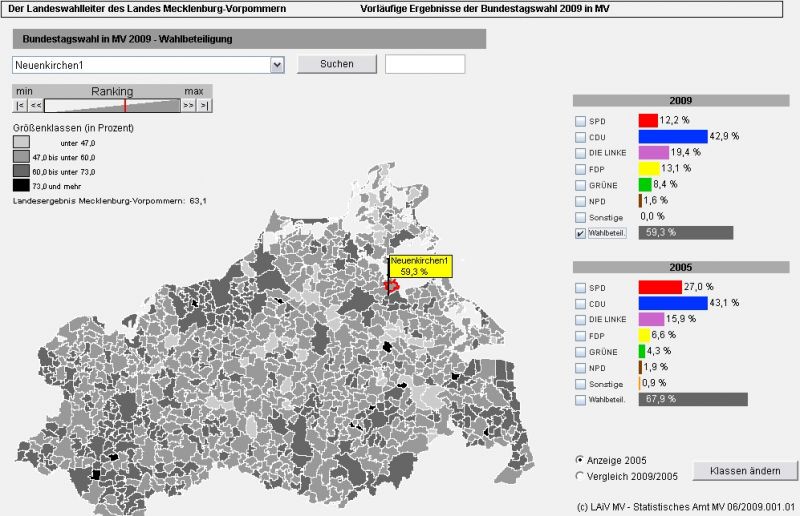
Task: Click the red-outlined Neuenkirchen1 map region
Action: 391,286
